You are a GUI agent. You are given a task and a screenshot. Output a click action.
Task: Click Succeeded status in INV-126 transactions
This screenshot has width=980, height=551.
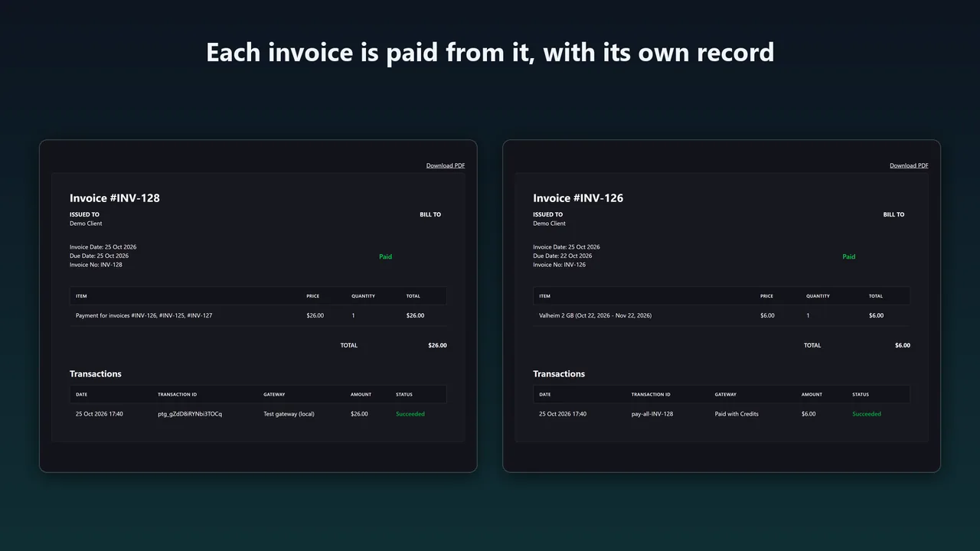point(867,414)
